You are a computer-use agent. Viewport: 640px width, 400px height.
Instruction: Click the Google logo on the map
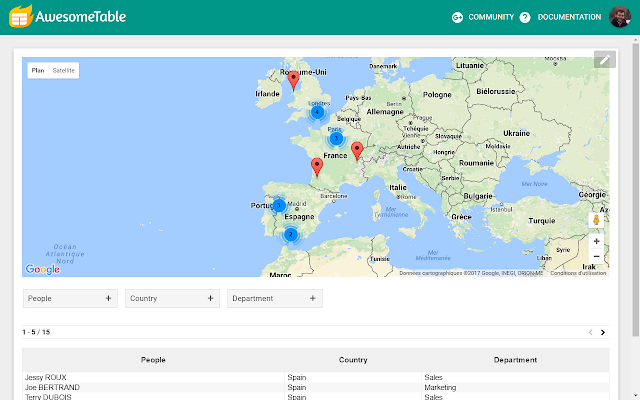tap(42, 269)
